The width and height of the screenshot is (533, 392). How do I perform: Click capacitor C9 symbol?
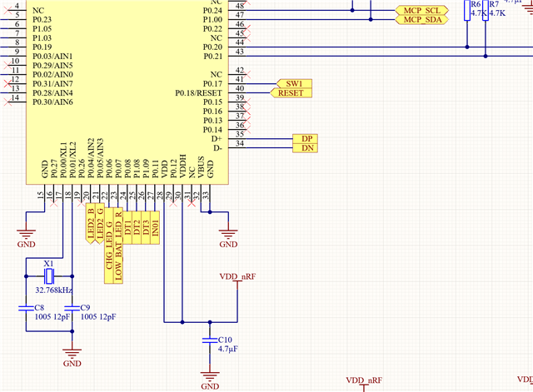(x=72, y=309)
